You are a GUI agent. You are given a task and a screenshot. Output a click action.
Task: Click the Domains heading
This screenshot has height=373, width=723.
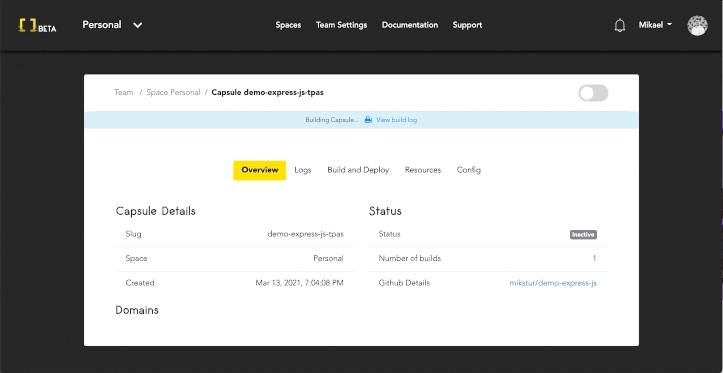(x=137, y=310)
